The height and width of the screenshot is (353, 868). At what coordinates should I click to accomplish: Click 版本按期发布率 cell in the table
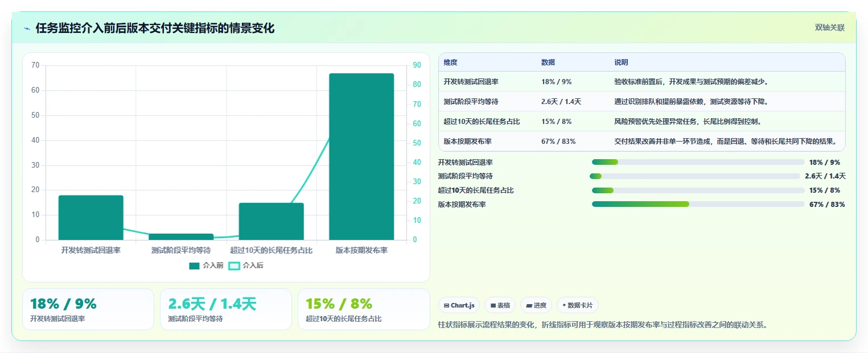467,142
